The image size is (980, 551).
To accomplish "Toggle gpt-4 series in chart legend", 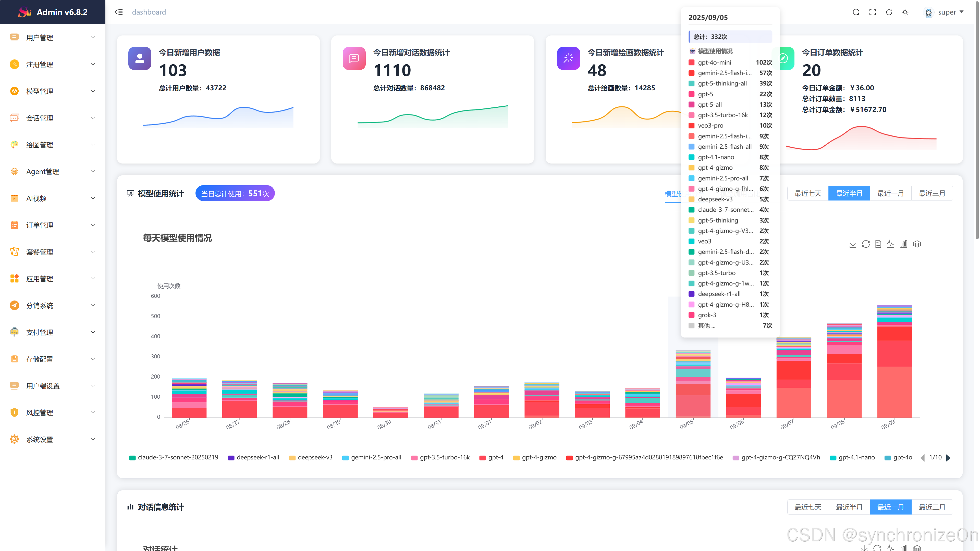I will click(x=491, y=457).
